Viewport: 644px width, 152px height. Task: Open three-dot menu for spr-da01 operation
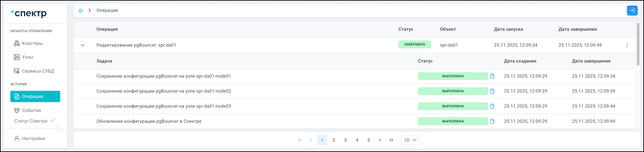[627, 45]
